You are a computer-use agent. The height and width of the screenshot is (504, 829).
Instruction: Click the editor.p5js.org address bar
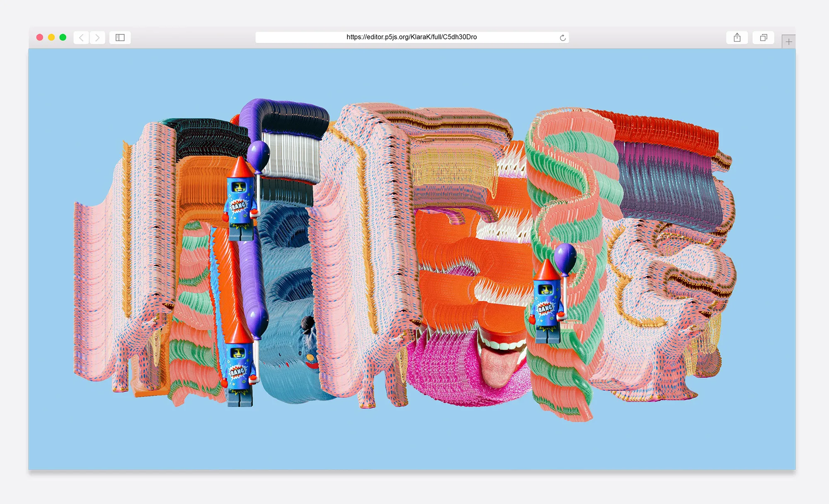[412, 37]
